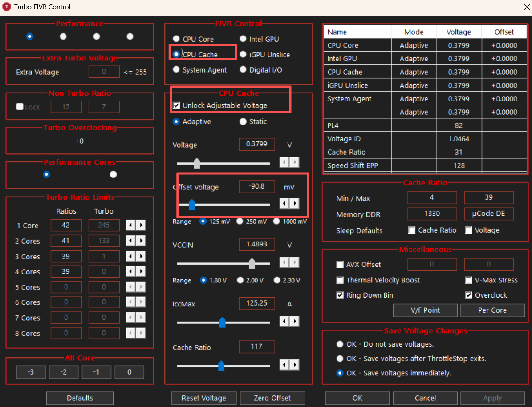Click the Zero Offset button
This screenshot has width=532, height=407.
[x=272, y=398]
